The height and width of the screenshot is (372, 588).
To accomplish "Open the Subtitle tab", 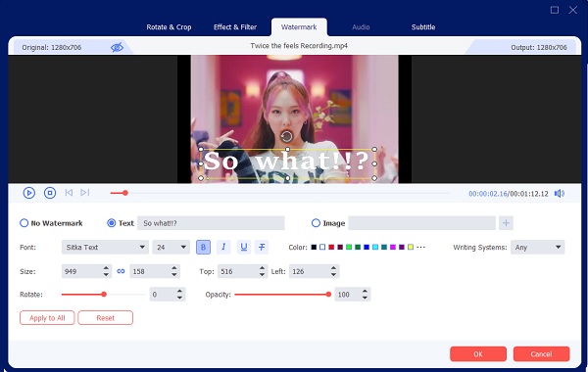I will tap(423, 27).
